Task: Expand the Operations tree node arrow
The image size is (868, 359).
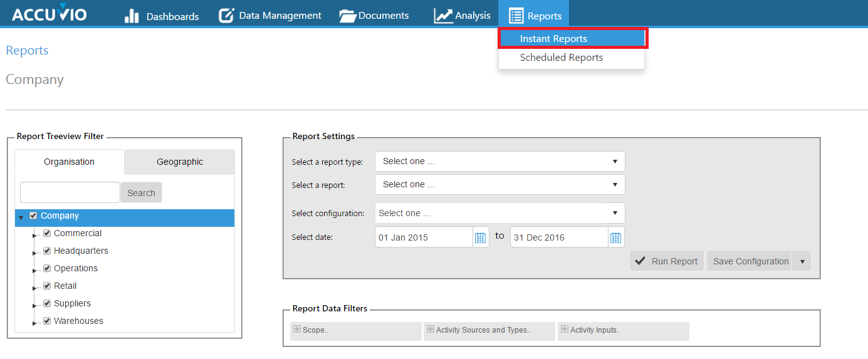Action: point(35,270)
